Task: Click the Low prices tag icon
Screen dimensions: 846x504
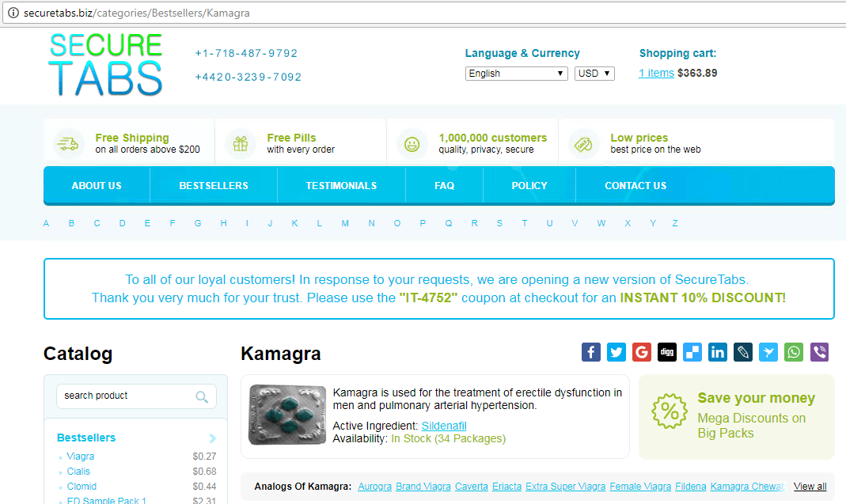Action: click(584, 144)
